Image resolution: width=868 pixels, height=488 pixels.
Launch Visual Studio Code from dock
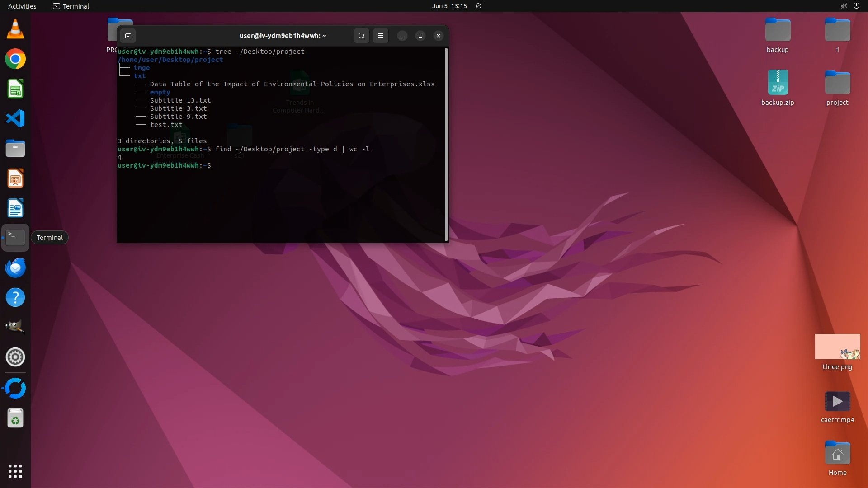point(15,119)
